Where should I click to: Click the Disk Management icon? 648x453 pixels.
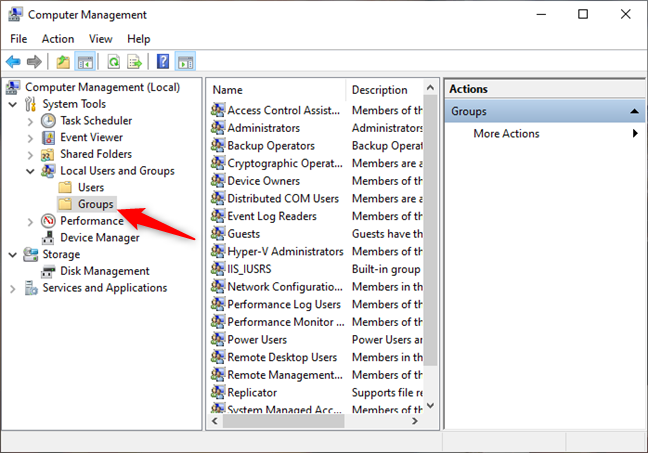tap(48, 272)
